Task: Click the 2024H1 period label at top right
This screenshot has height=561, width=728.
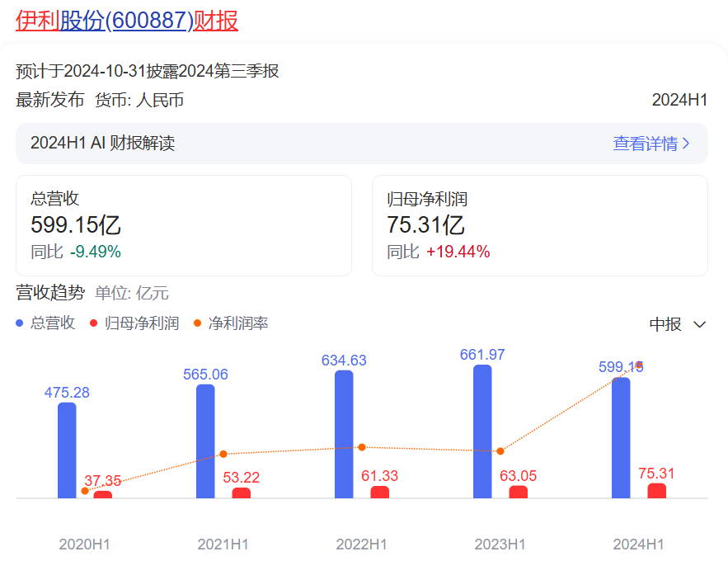Action: [x=679, y=101]
